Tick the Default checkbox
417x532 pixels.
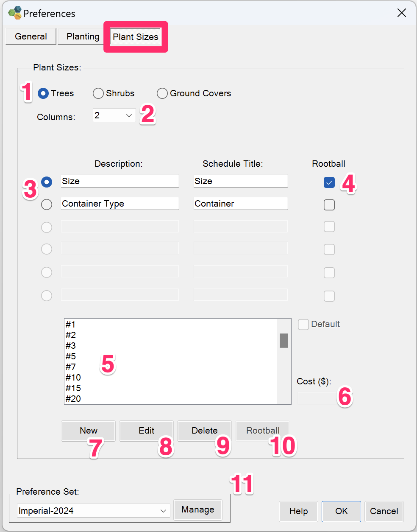[303, 325]
